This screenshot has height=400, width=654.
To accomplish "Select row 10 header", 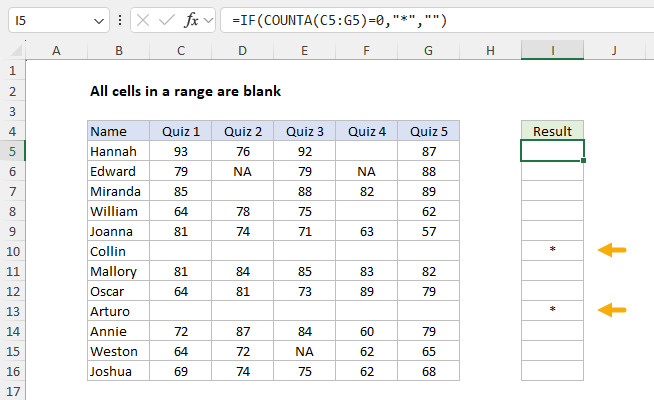I will coord(13,251).
